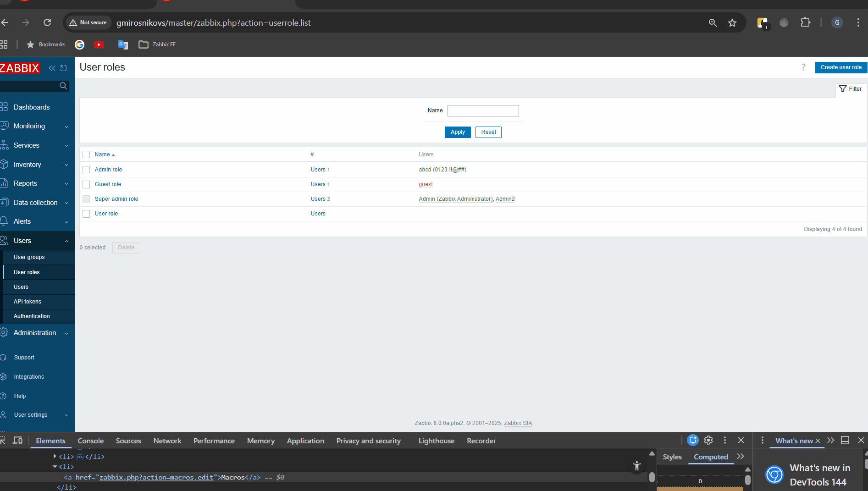
Task: Check the Guest role checkbox
Action: (86, 184)
